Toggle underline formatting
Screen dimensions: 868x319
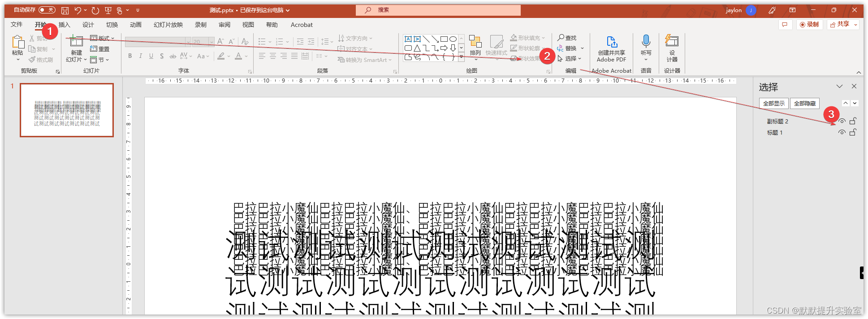(151, 56)
